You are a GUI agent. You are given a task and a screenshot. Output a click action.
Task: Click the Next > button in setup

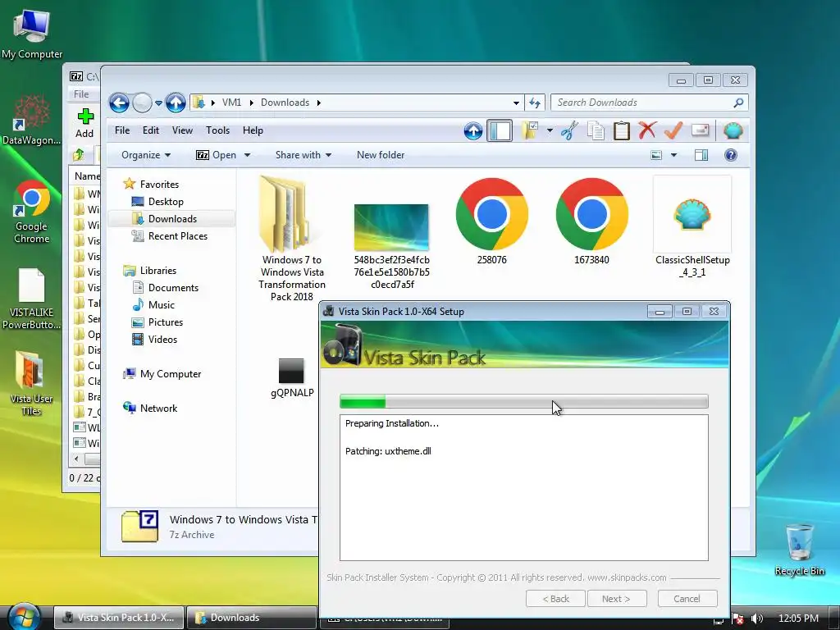click(617, 598)
